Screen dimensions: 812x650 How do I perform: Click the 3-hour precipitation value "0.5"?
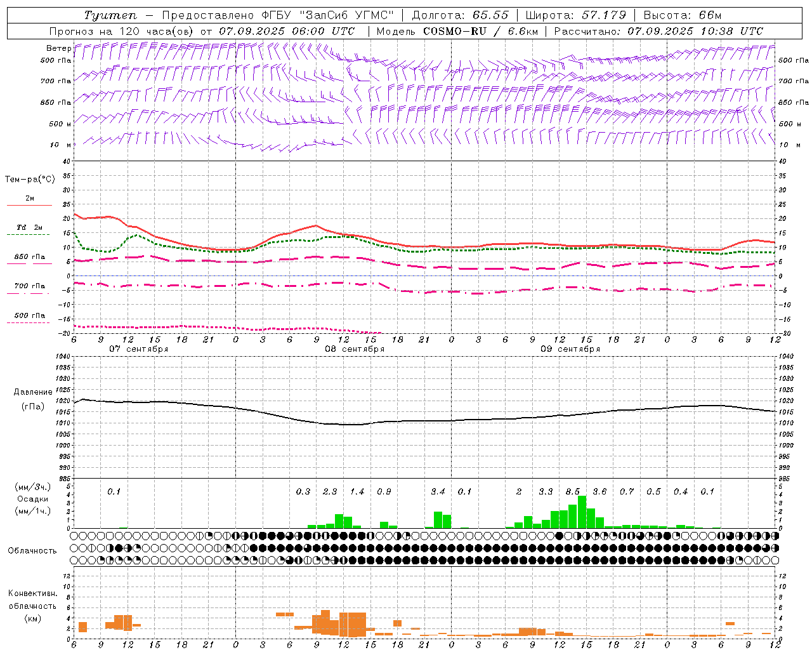tap(653, 492)
